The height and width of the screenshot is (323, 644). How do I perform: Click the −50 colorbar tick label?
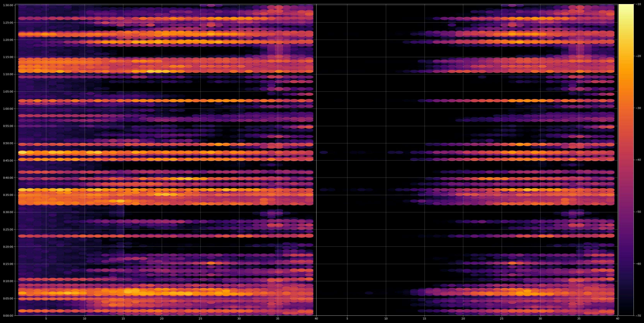pos(638,212)
